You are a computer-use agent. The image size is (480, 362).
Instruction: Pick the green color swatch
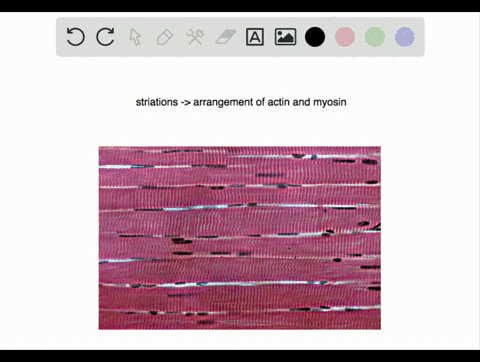coord(375,37)
